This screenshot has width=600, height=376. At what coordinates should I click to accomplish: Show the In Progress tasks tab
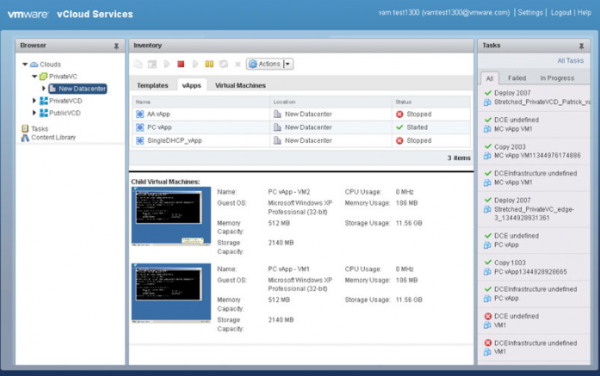(x=557, y=78)
